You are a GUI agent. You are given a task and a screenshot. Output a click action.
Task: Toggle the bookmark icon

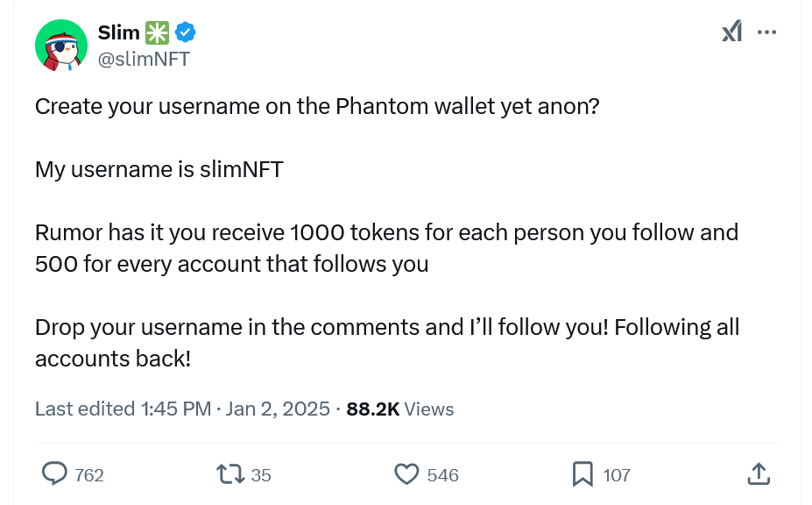[583, 474]
